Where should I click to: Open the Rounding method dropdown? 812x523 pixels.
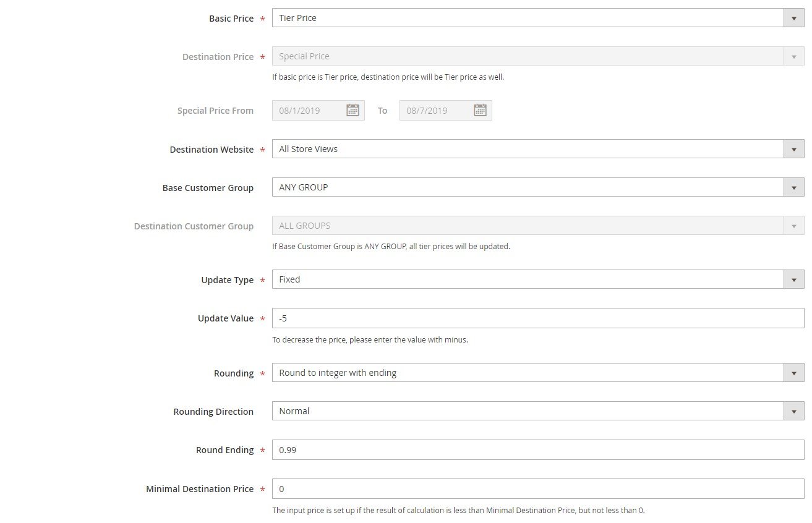[x=538, y=373]
